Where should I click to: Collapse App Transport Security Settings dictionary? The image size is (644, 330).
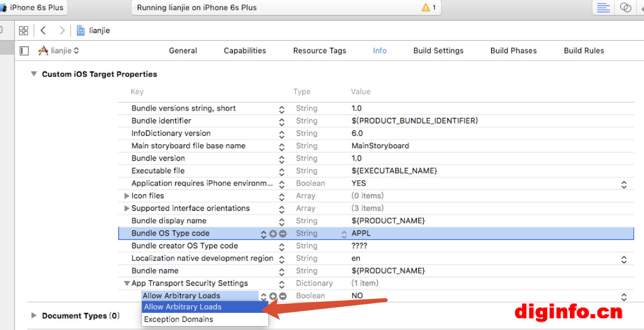pos(127,283)
